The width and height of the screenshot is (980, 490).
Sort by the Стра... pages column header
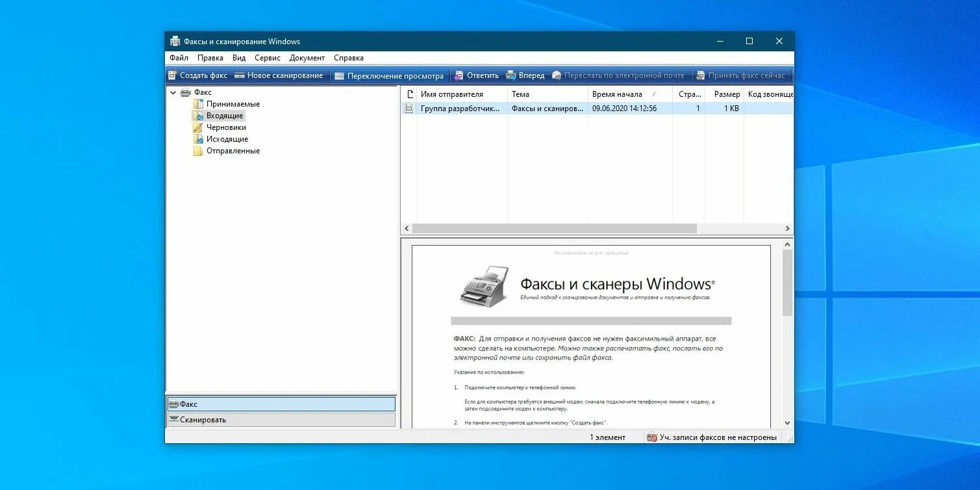(x=689, y=94)
